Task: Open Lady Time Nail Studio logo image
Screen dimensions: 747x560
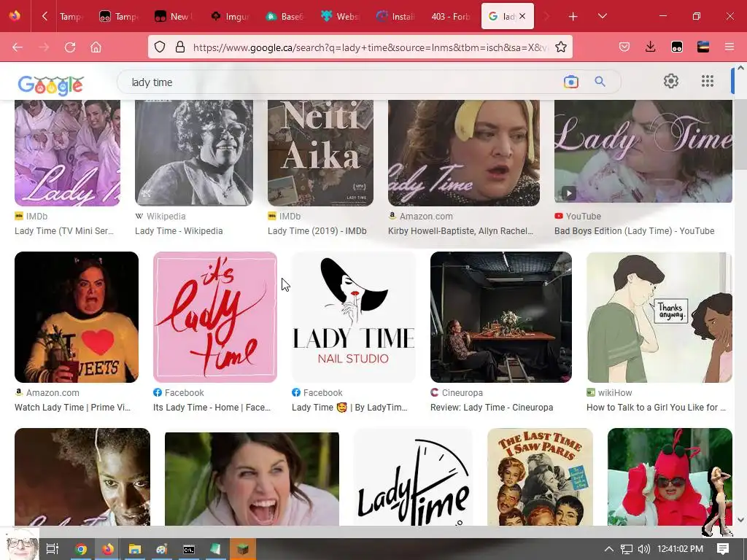Action: [x=354, y=317]
